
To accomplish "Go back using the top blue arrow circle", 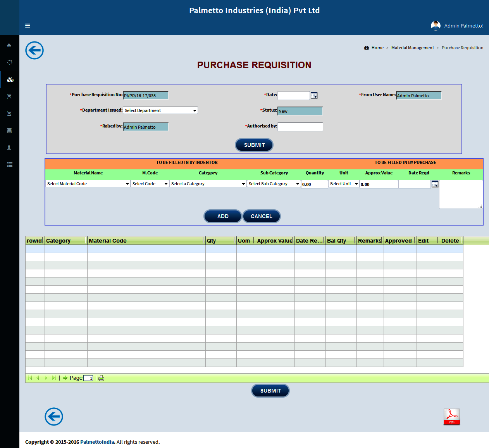I will pyautogui.click(x=34, y=50).
